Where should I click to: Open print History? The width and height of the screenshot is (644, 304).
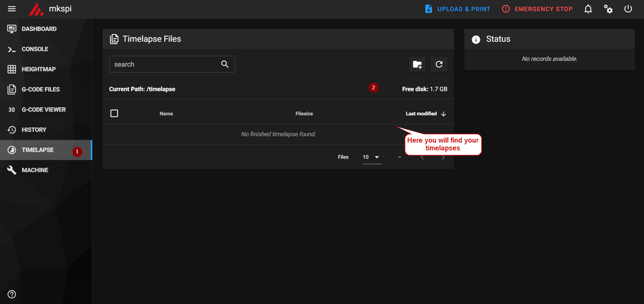pyautogui.click(x=46, y=130)
